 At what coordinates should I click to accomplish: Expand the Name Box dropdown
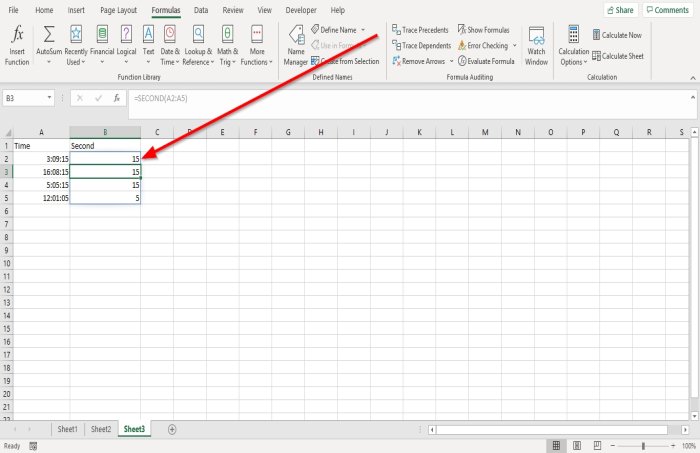tap(49, 98)
